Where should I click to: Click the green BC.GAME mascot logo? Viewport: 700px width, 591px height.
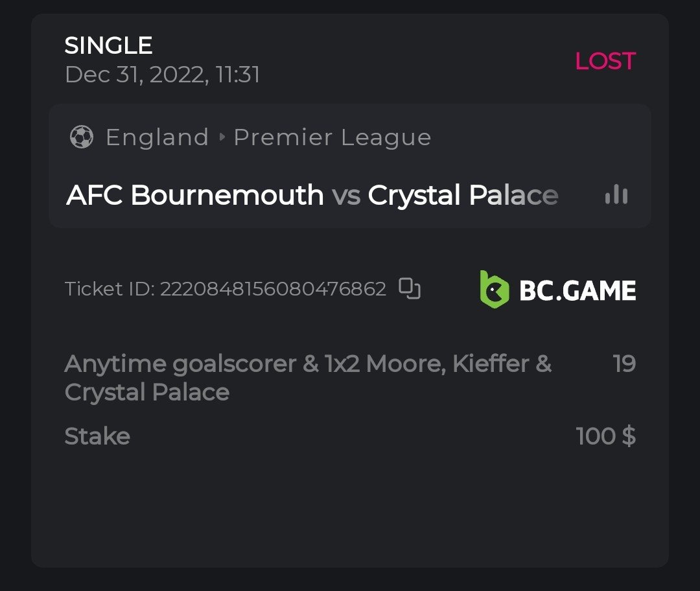click(x=494, y=289)
